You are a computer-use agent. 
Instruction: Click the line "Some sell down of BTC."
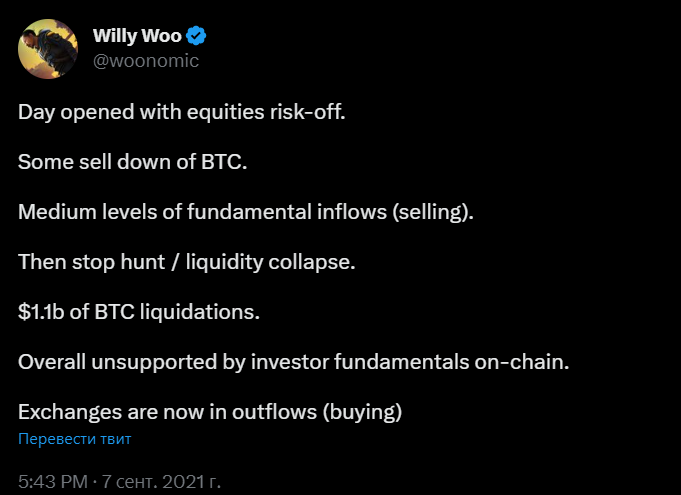pos(132,161)
